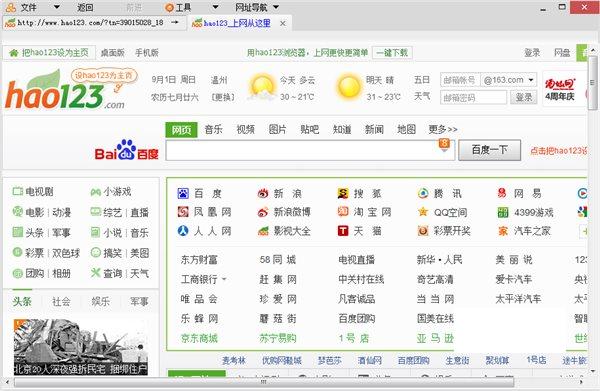
Task: Click the 更换 city link
Action: tap(223, 97)
